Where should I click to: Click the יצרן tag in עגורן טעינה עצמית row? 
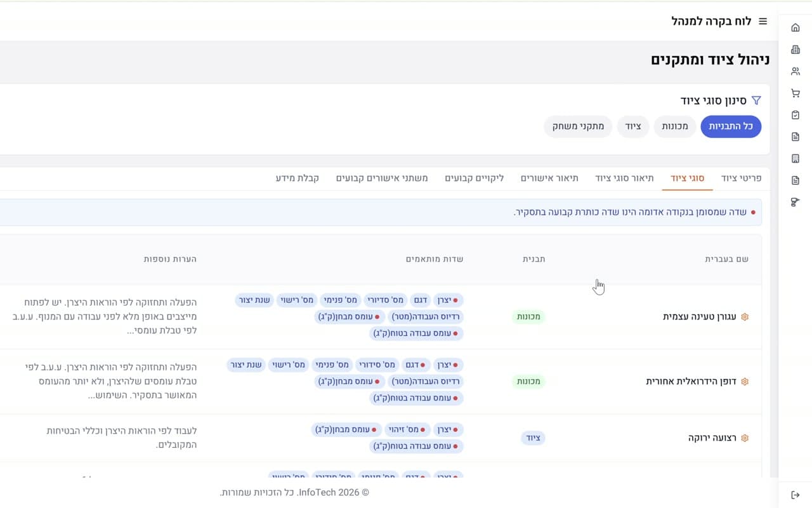click(449, 300)
